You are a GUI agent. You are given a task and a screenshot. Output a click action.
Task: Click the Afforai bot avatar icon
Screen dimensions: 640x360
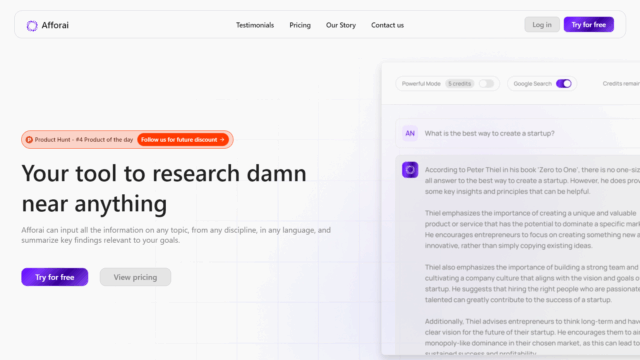(x=410, y=170)
